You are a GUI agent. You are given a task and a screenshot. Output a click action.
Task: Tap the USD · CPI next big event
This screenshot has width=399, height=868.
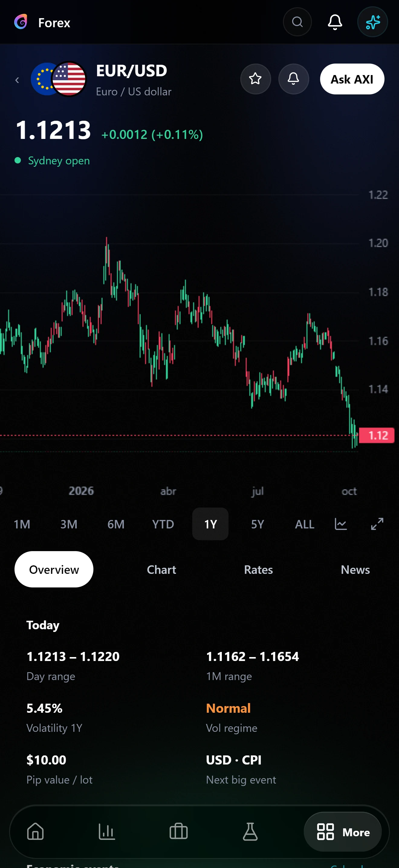click(234, 760)
